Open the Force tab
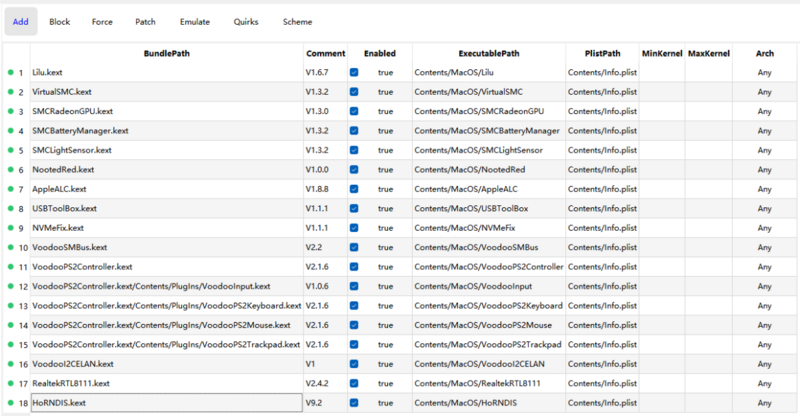The image size is (800, 416). click(102, 22)
